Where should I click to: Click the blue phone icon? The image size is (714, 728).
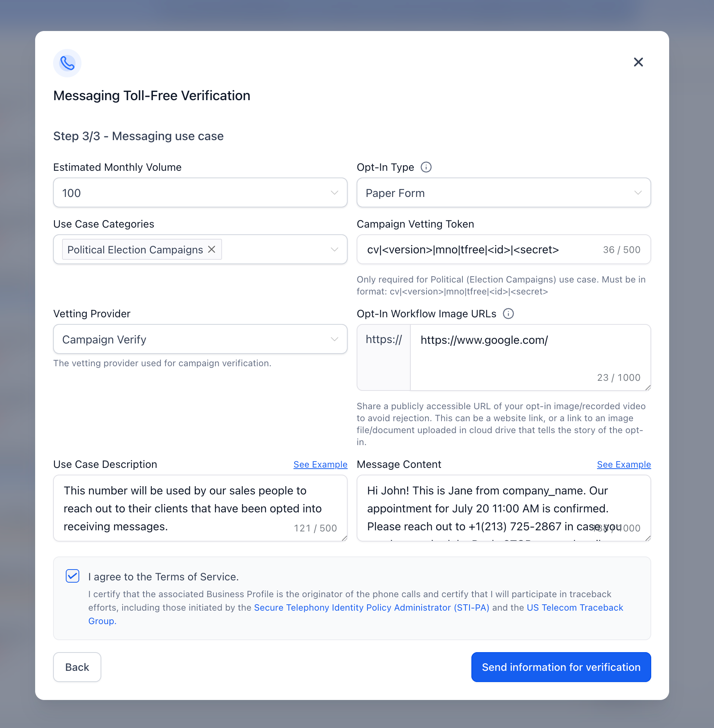pos(67,63)
